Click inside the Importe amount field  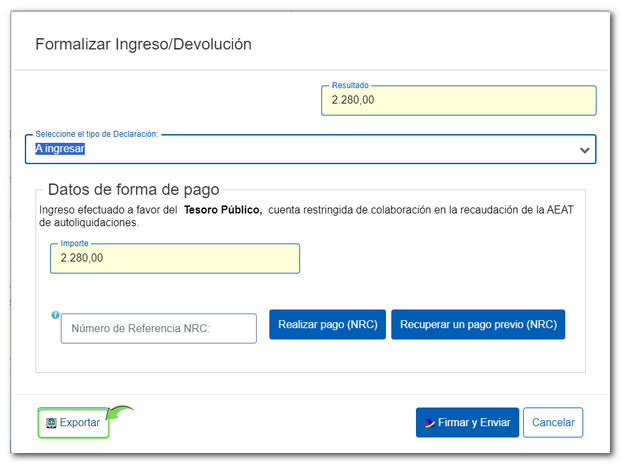[174, 259]
